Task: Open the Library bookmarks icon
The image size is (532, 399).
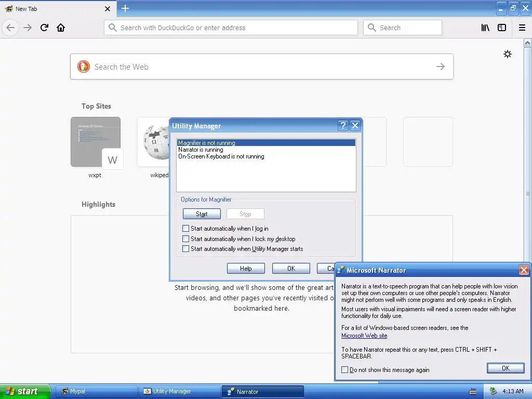Action: pos(485,28)
